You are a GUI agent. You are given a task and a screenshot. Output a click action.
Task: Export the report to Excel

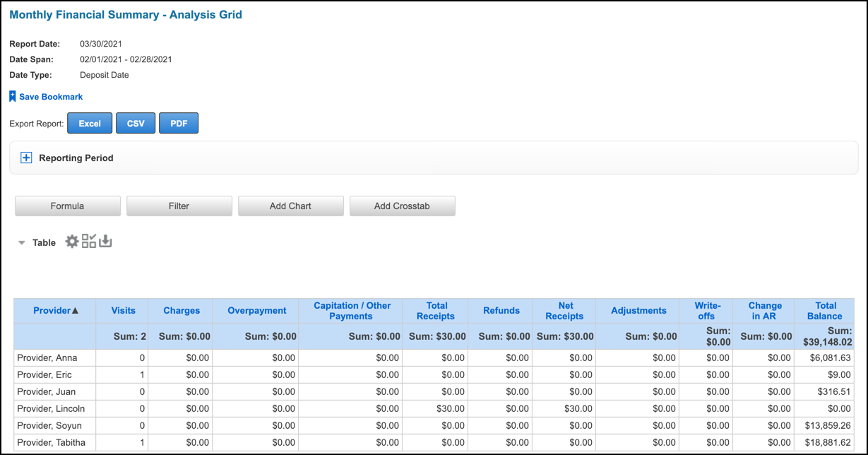click(90, 123)
